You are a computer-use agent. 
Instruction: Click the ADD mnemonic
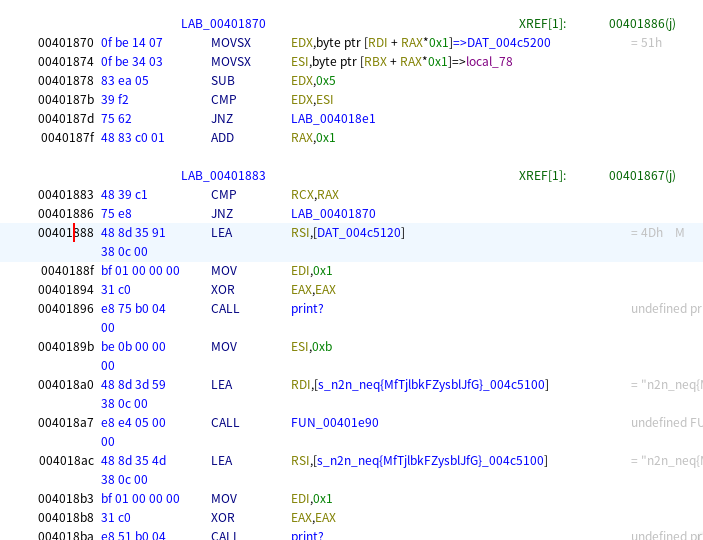(x=224, y=138)
